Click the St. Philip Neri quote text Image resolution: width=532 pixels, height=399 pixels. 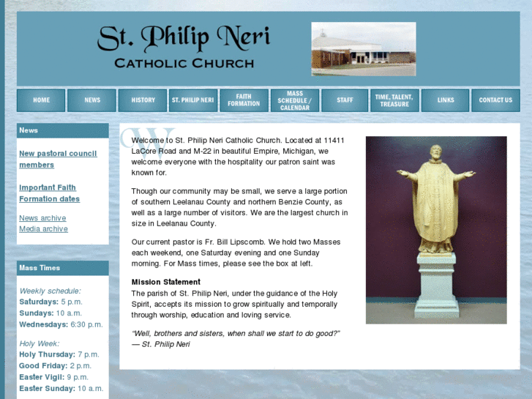236,339
